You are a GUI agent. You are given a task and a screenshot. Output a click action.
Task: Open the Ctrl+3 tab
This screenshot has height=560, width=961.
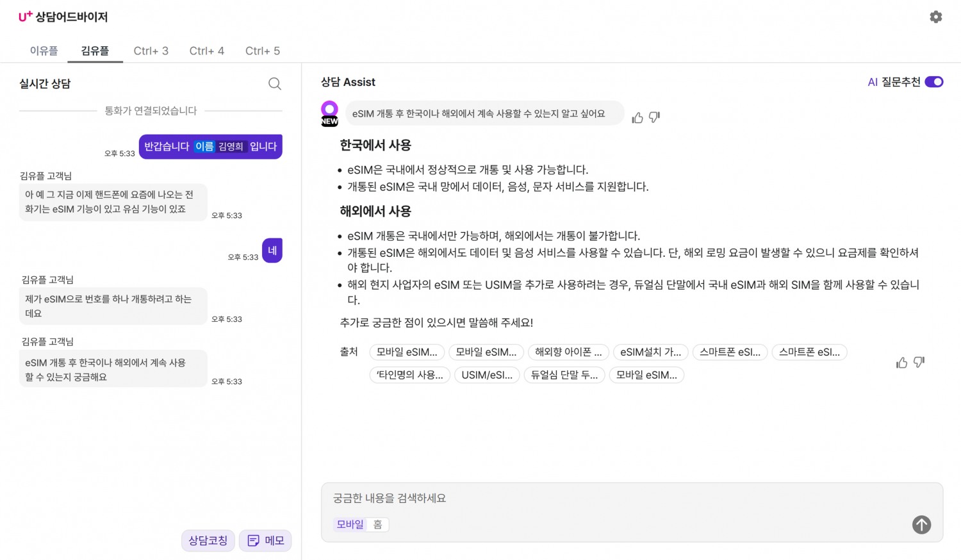151,51
